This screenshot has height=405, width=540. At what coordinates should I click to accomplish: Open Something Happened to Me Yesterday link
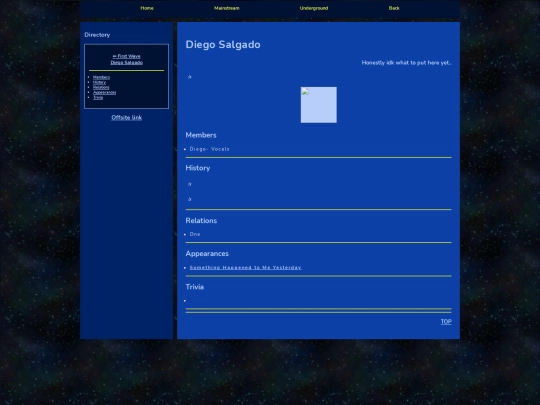pos(246,268)
